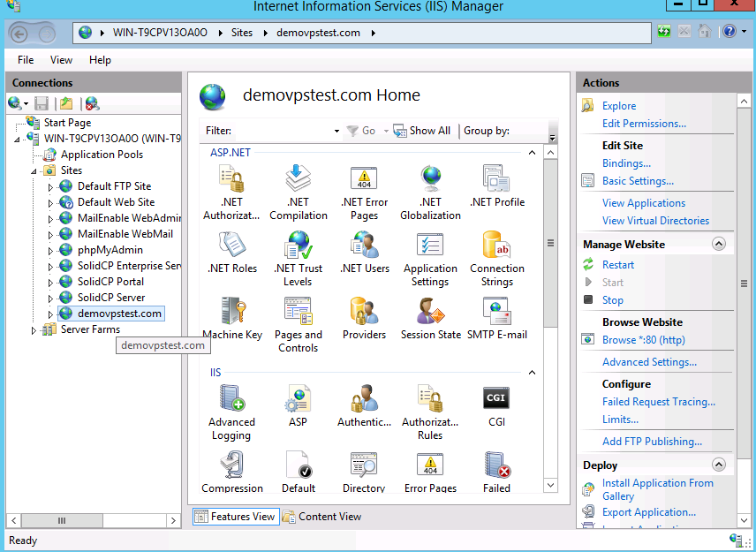Viewport: 756px width, 552px height.
Task: Select Application Pools in the tree
Action: point(102,155)
